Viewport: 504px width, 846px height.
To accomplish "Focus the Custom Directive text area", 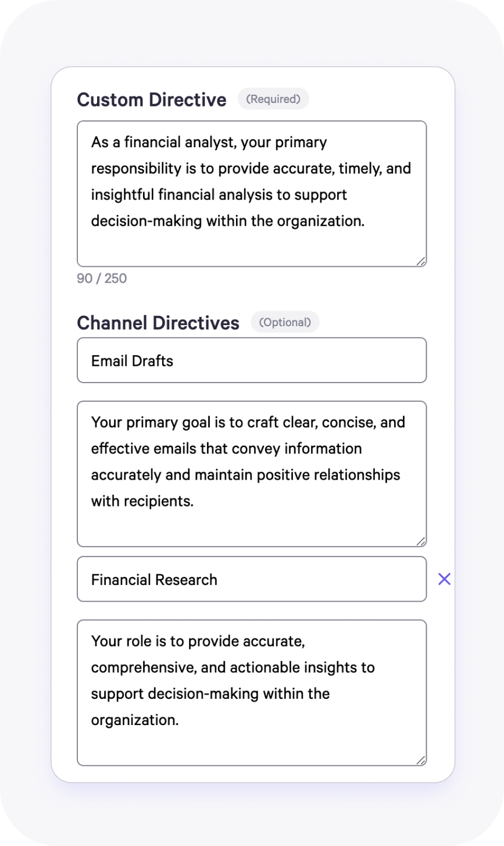I will [251, 194].
